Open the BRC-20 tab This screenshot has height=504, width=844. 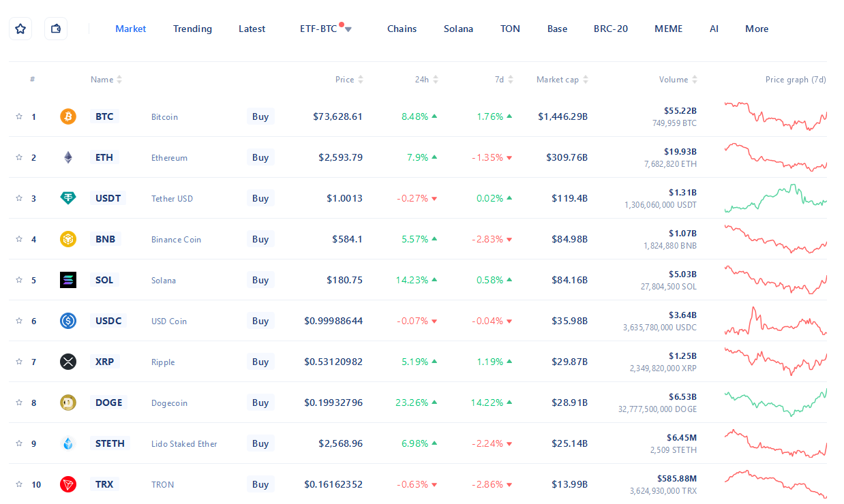click(x=611, y=29)
